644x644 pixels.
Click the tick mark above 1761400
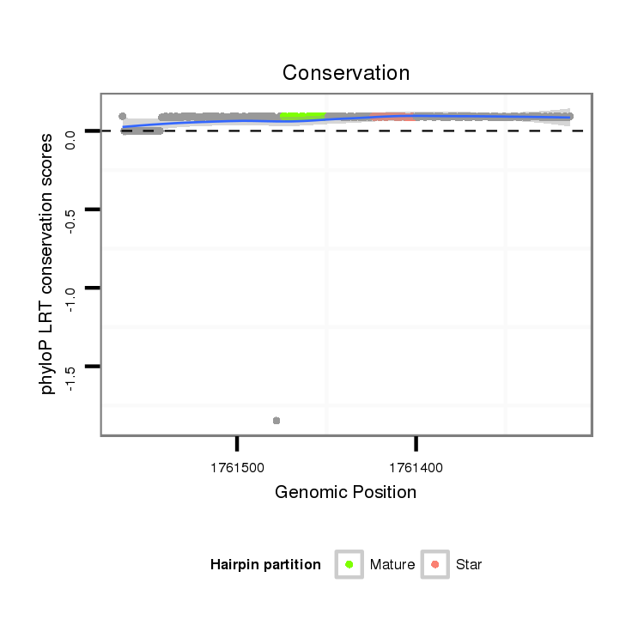coord(416,443)
